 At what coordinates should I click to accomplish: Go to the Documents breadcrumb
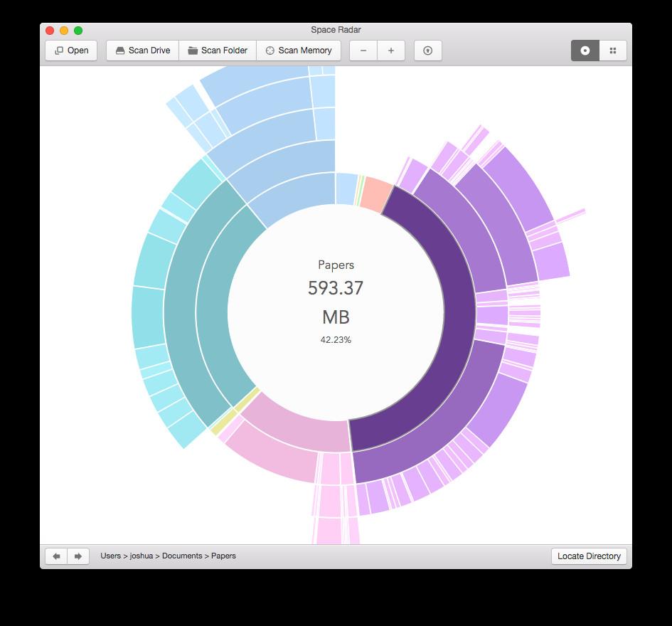tap(182, 556)
